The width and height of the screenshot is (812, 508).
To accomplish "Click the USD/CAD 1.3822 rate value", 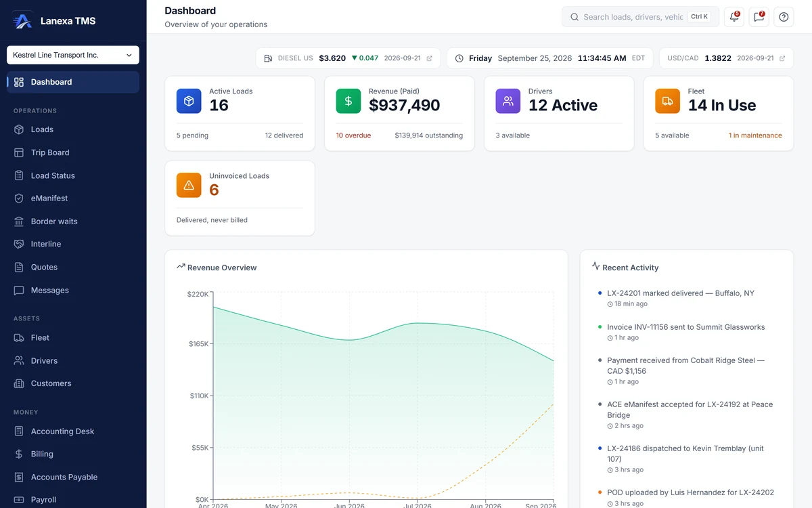I will (x=718, y=58).
